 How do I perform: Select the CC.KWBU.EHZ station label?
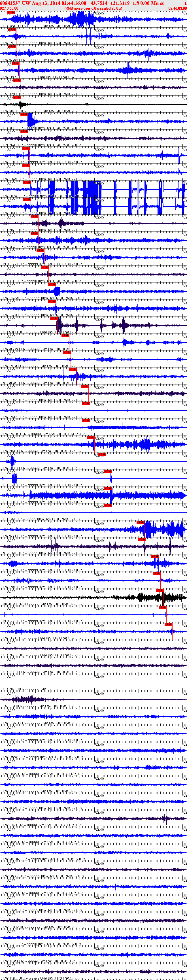[43, 26]
